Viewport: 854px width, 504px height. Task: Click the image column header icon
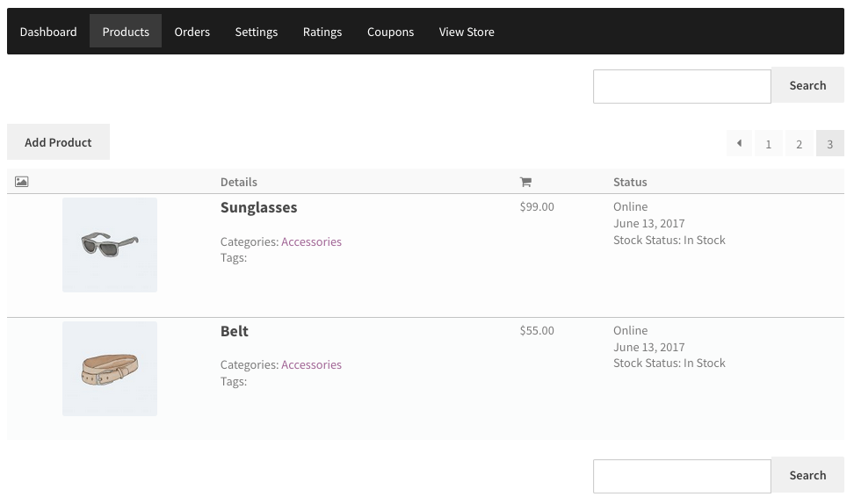[x=22, y=182]
